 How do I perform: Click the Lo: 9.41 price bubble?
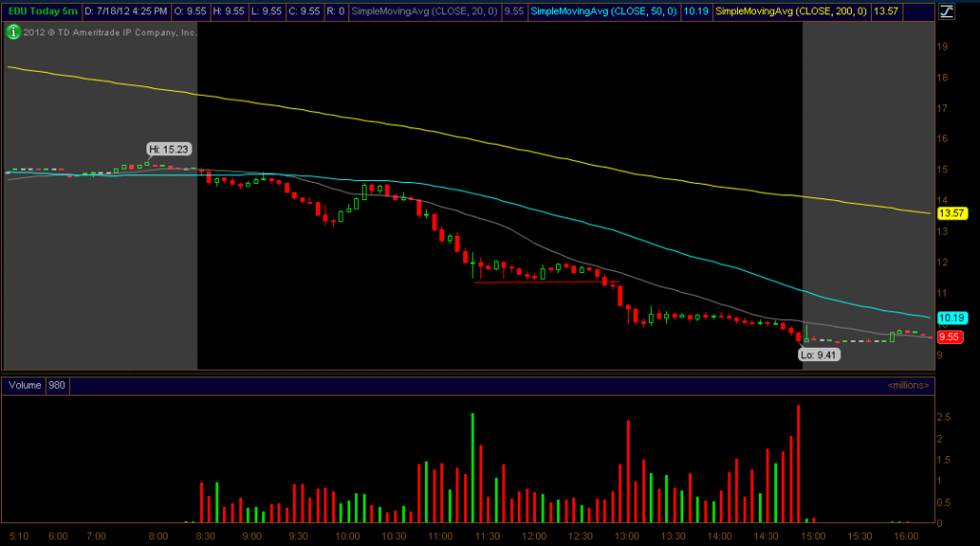tap(819, 354)
